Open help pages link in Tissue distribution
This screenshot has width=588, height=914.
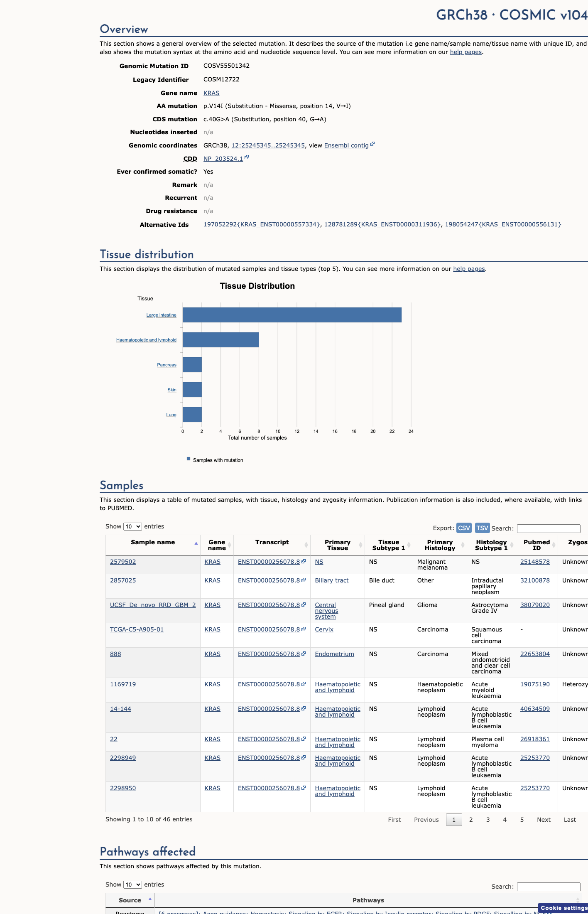point(469,269)
